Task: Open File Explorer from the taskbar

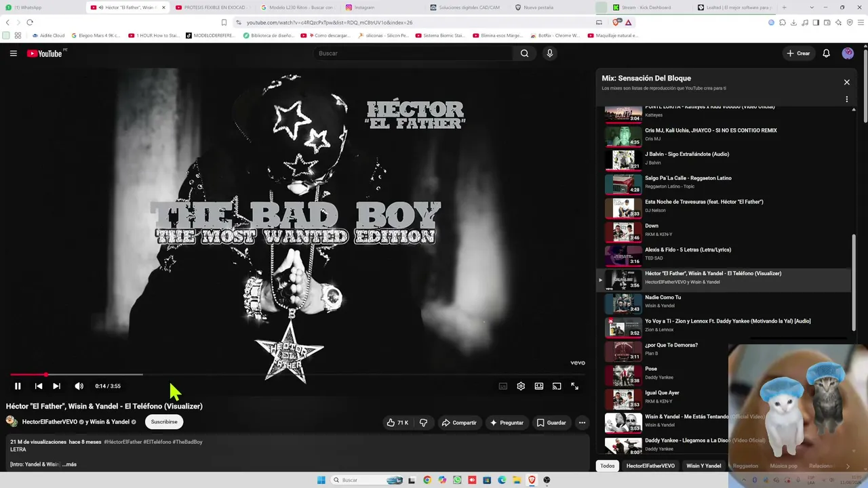Action: pyautogui.click(x=517, y=480)
